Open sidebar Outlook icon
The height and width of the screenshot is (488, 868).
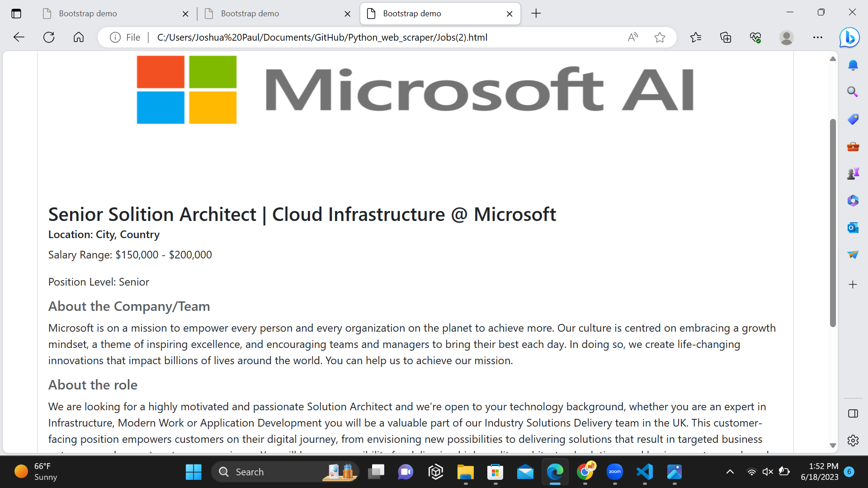(x=853, y=228)
